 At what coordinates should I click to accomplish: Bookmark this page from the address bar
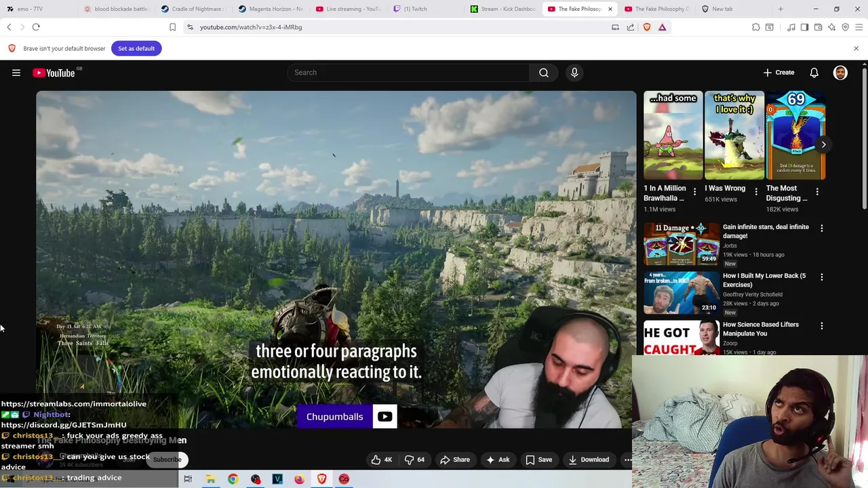click(172, 27)
